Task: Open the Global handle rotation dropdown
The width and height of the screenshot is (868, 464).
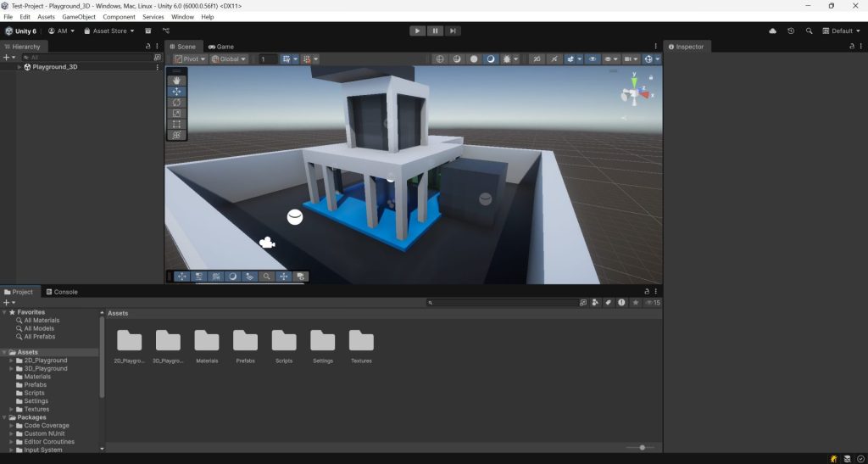Action: [229, 59]
